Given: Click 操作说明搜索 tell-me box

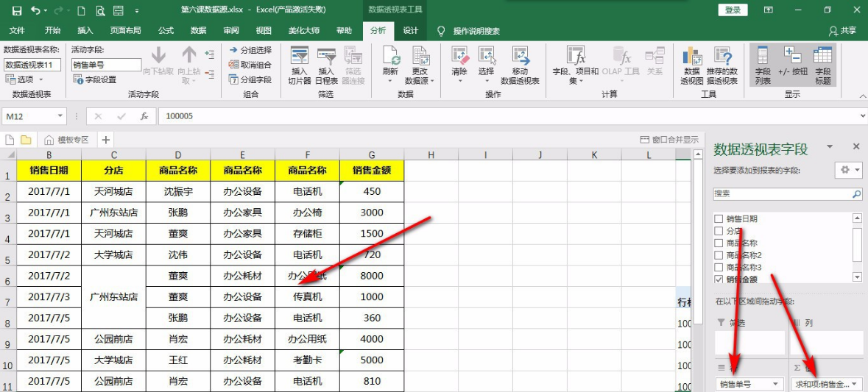Looking at the screenshot, I should (x=476, y=31).
